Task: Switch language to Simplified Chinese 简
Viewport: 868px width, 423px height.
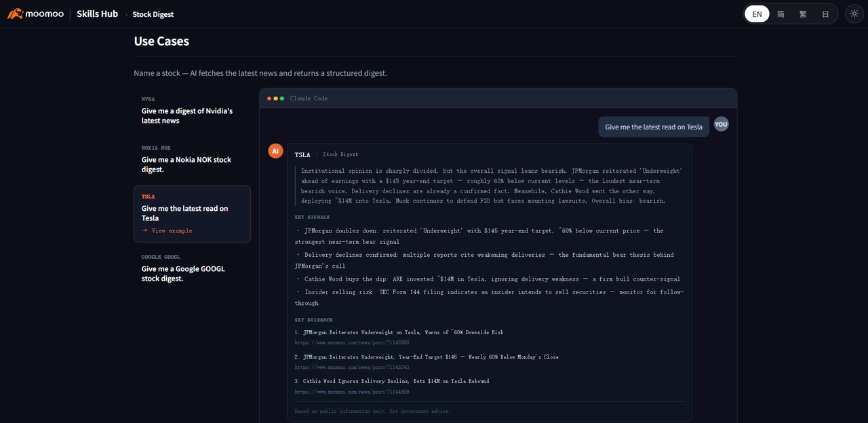Action: [x=781, y=14]
